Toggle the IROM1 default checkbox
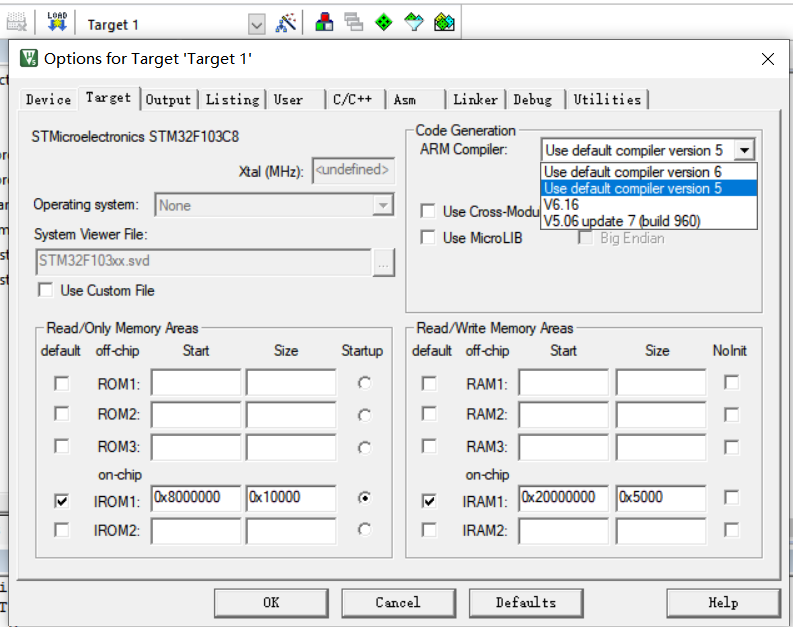 click(x=62, y=501)
